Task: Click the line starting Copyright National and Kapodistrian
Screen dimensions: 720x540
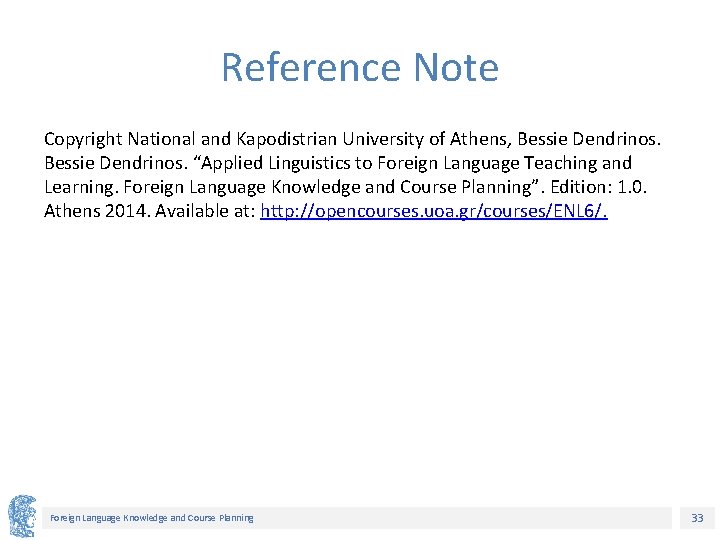Action: [352, 139]
